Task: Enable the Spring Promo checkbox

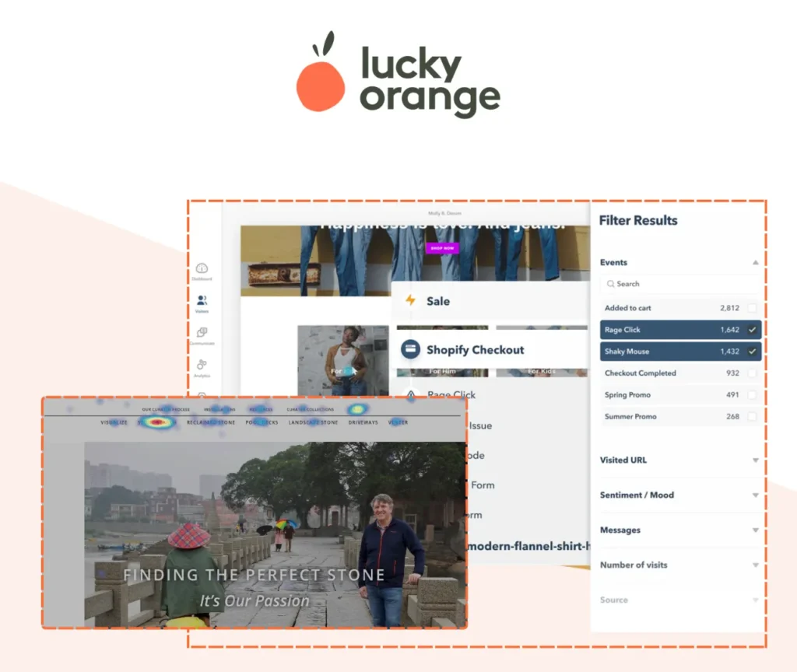Action: 752,394
